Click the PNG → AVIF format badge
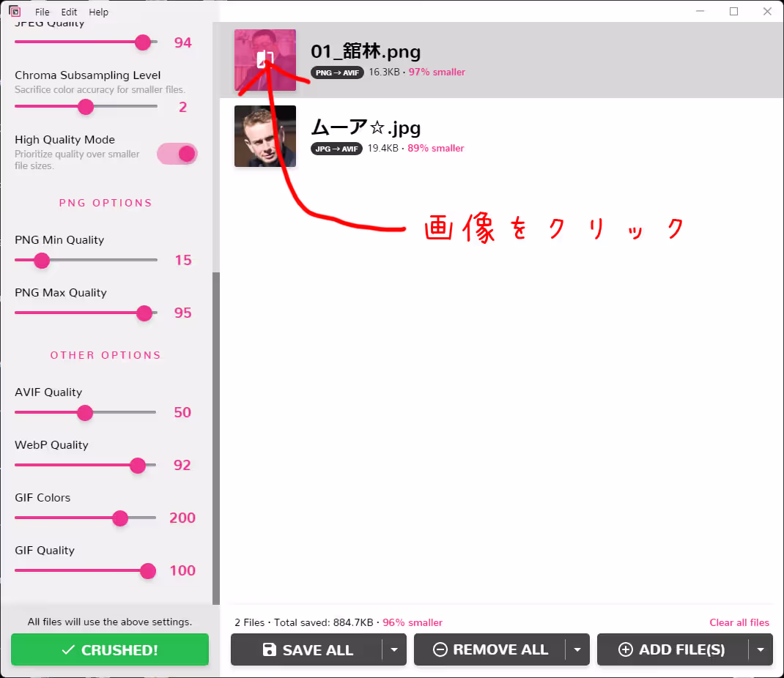 pyautogui.click(x=337, y=72)
